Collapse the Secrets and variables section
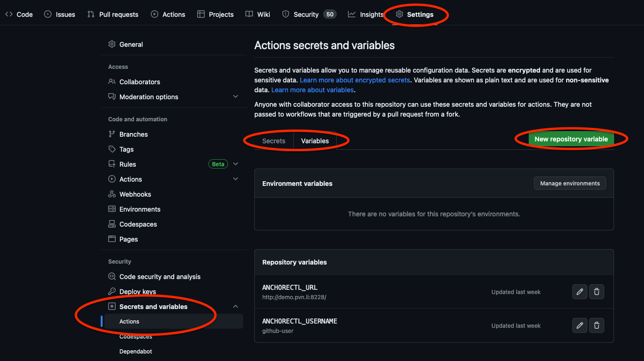644x361 pixels. [x=236, y=307]
